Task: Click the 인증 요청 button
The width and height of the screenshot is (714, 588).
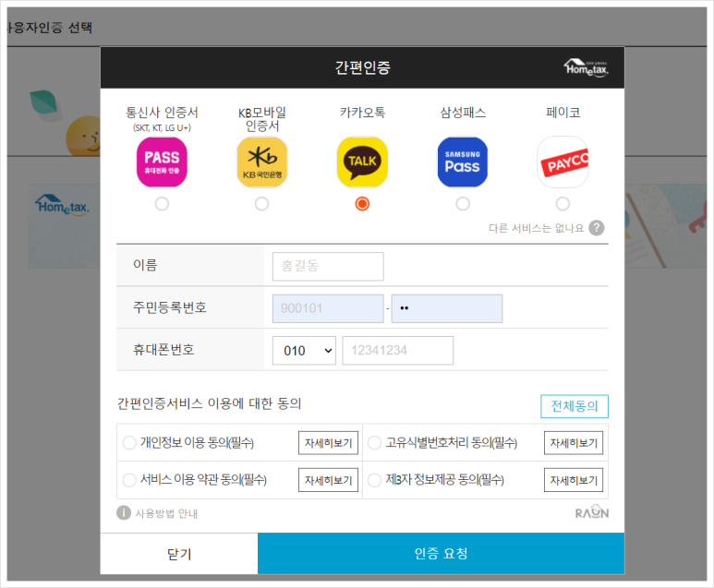Action: click(441, 554)
